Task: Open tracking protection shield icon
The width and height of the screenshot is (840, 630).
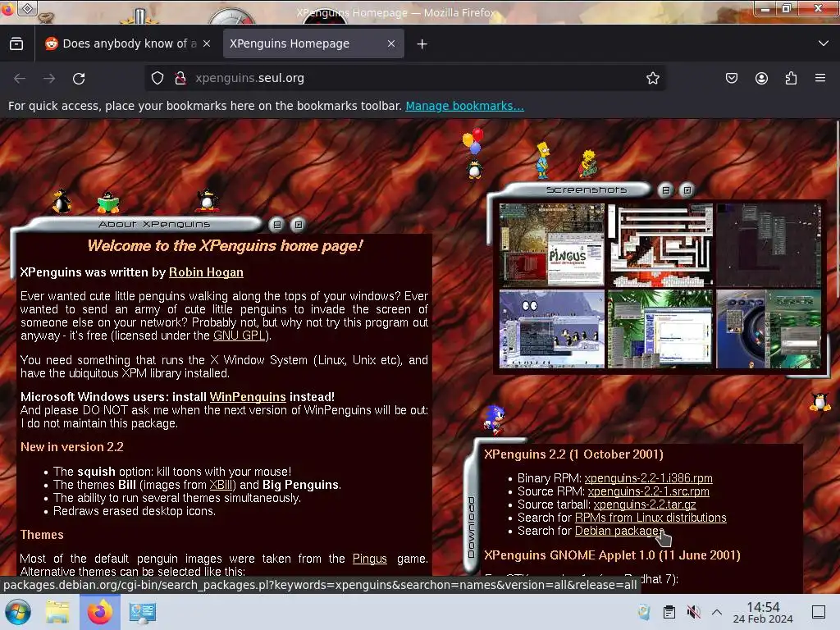Action: point(157,78)
